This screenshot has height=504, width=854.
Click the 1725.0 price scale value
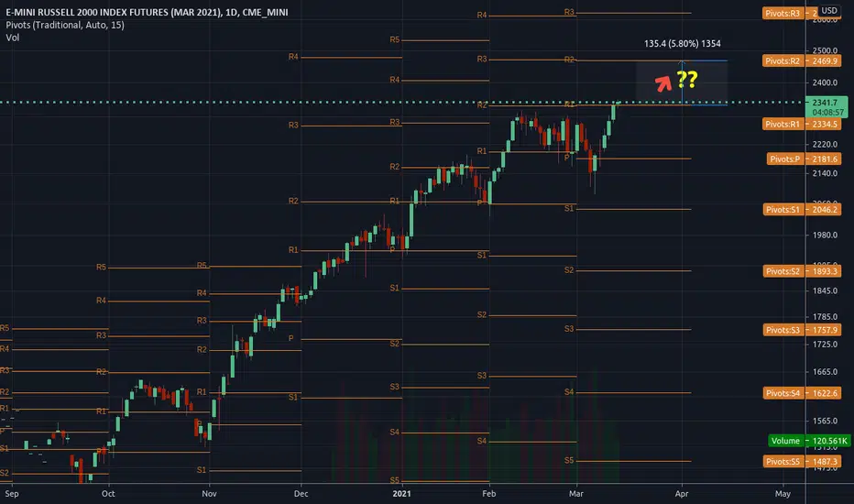(825, 345)
